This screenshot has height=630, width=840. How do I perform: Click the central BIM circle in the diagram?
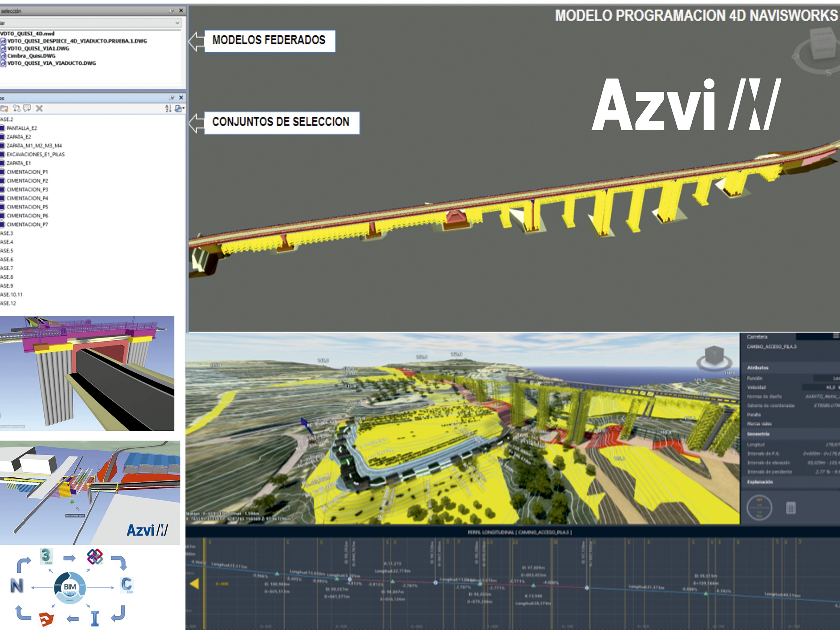tap(70, 588)
